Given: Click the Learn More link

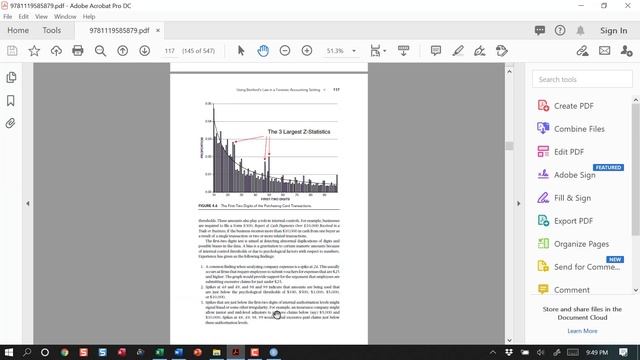Looking at the screenshot, I should (582, 331).
